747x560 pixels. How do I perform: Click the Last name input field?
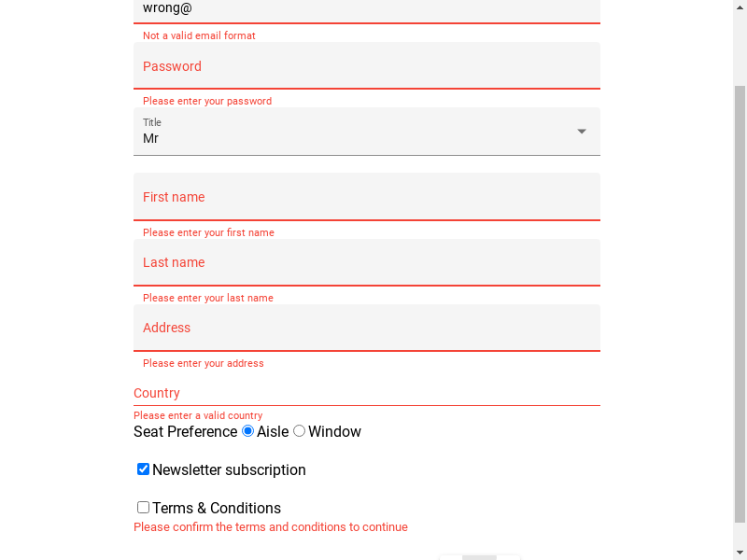[x=367, y=262]
